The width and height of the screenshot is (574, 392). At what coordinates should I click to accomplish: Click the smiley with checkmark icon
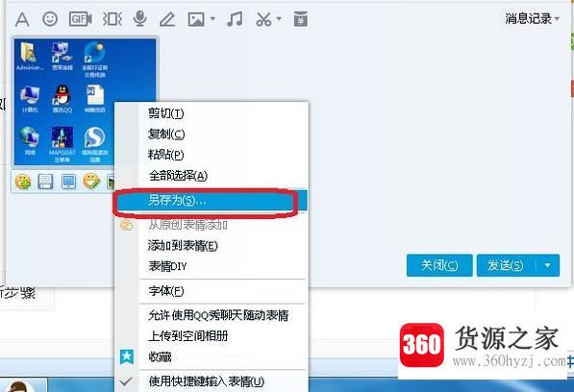coord(91,181)
